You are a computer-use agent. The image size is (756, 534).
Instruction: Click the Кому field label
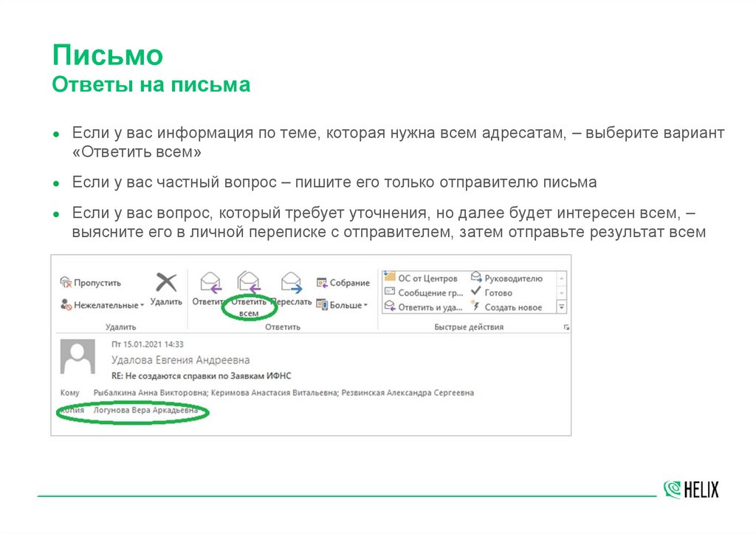[x=70, y=393]
